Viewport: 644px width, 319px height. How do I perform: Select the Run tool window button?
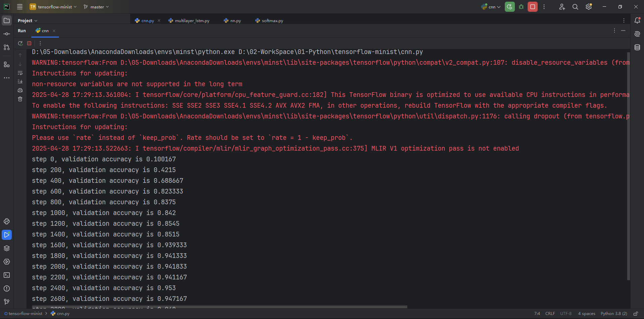pos(7,235)
